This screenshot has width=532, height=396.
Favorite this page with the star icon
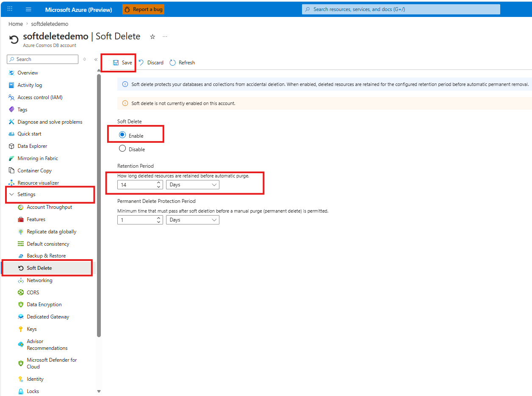click(x=152, y=37)
